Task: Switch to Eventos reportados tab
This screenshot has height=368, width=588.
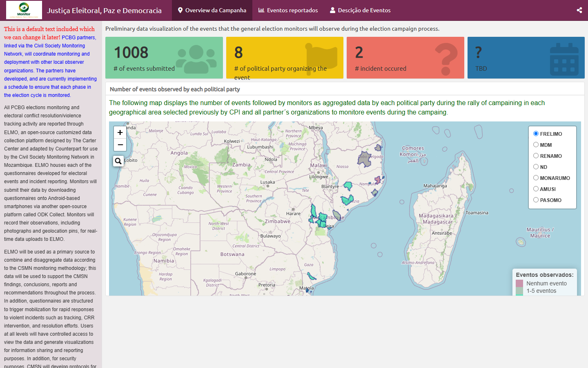Action: tap(288, 10)
